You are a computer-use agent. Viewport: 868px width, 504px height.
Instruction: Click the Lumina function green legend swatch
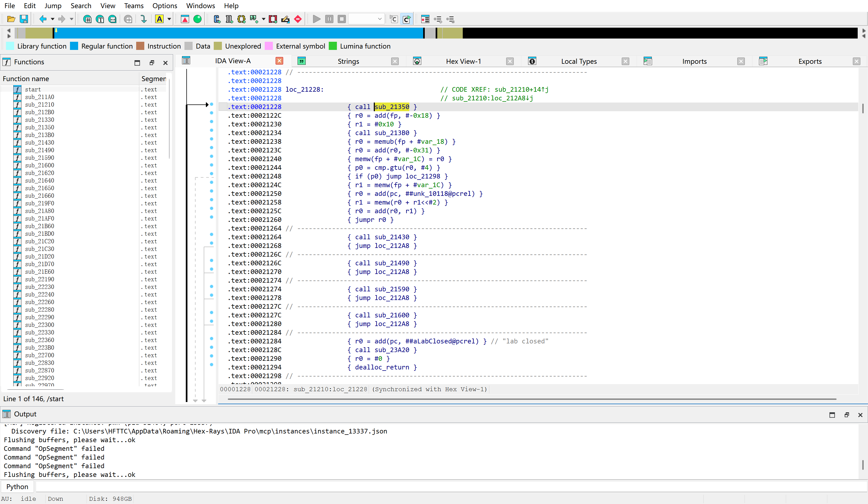point(333,46)
